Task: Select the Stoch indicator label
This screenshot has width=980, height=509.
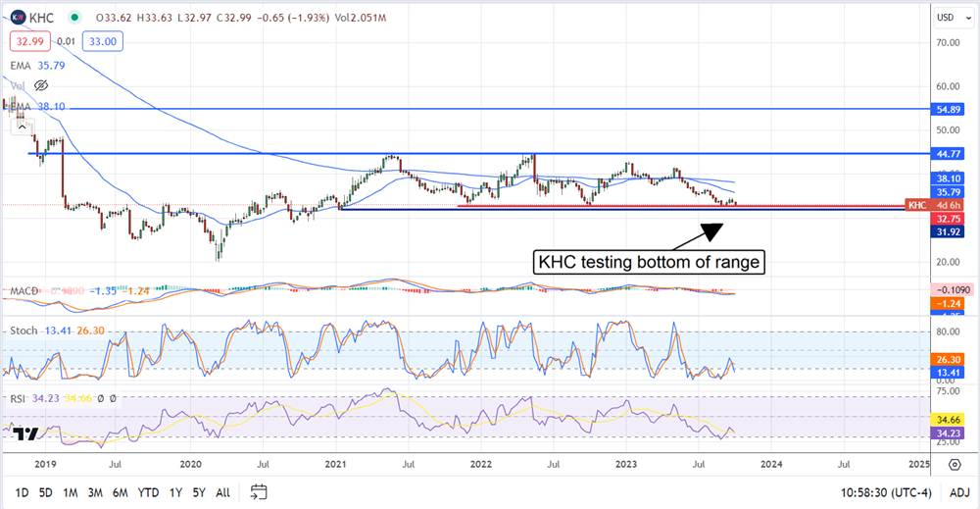Action: 22,331
